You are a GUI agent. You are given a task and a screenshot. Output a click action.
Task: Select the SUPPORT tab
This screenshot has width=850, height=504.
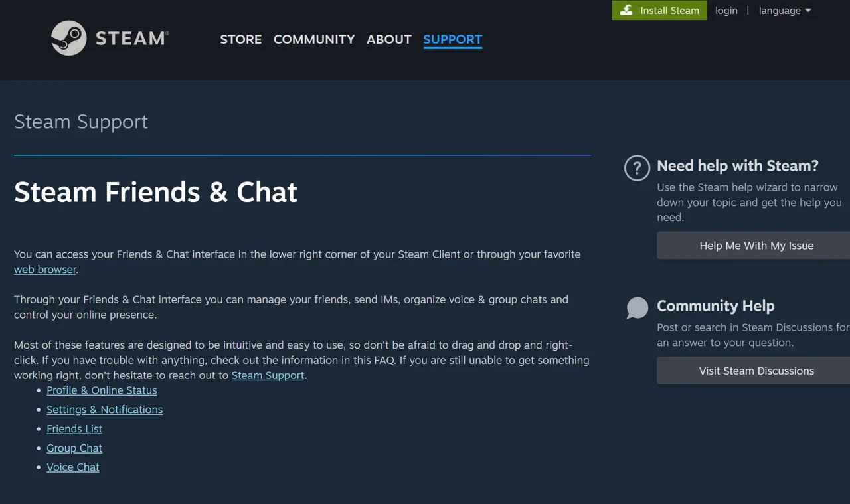[453, 39]
